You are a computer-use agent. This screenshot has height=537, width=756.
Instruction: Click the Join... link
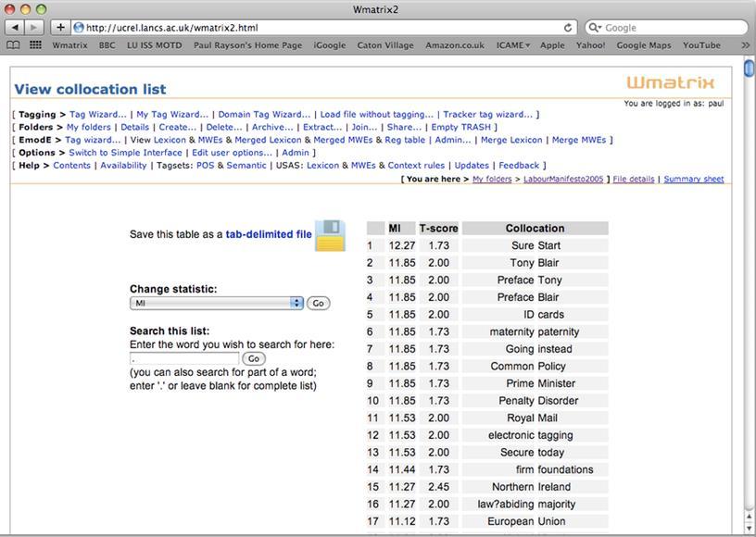[364, 127]
